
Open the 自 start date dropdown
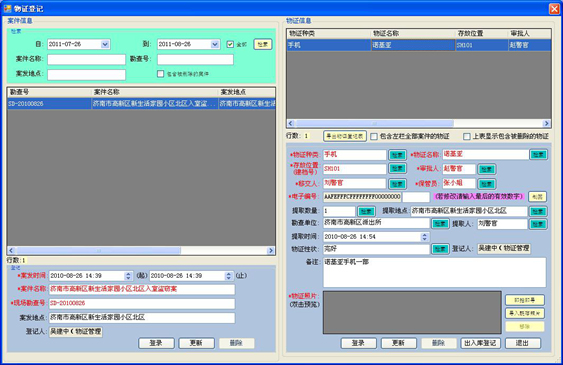click(105, 45)
